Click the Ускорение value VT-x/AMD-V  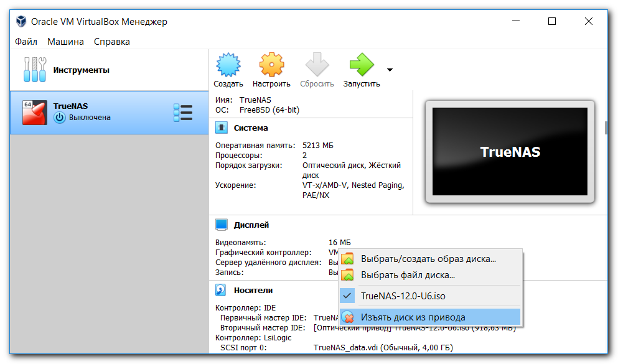pyautogui.click(x=325, y=185)
